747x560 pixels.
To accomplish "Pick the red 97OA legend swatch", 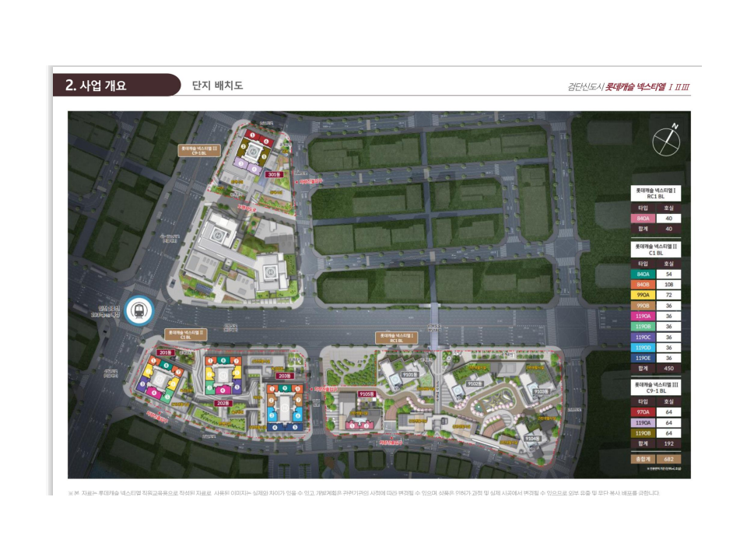I will 644,412.
